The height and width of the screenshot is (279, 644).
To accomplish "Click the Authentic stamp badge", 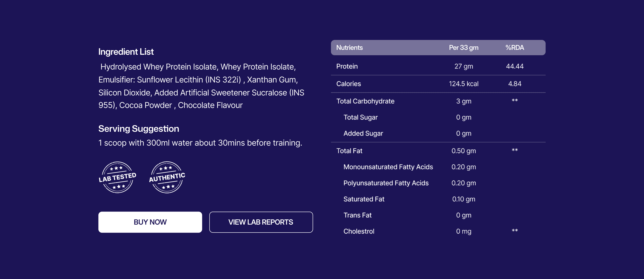I will pyautogui.click(x=167, y=177).
